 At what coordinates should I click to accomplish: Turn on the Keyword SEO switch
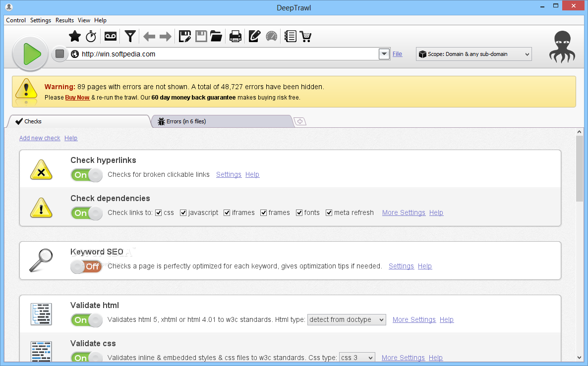(87, 267)
